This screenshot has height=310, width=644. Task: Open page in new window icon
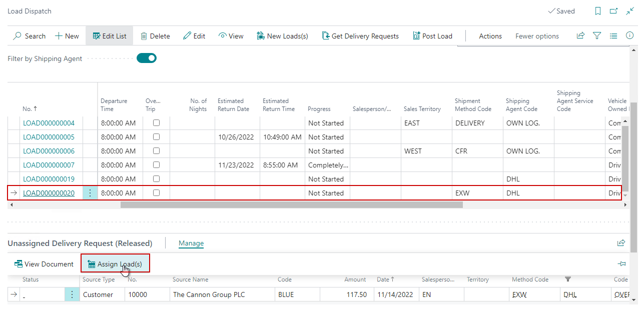click(613, 11)
